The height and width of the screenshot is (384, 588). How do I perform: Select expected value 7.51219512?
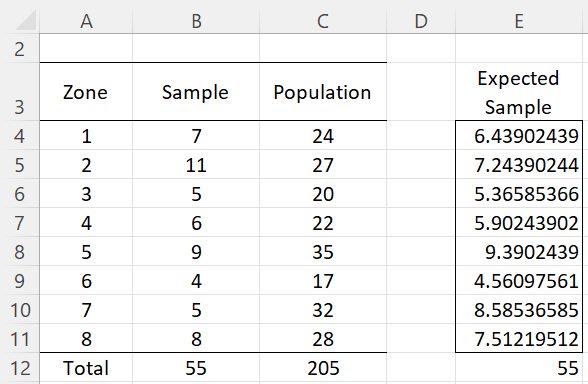[519, 339]
